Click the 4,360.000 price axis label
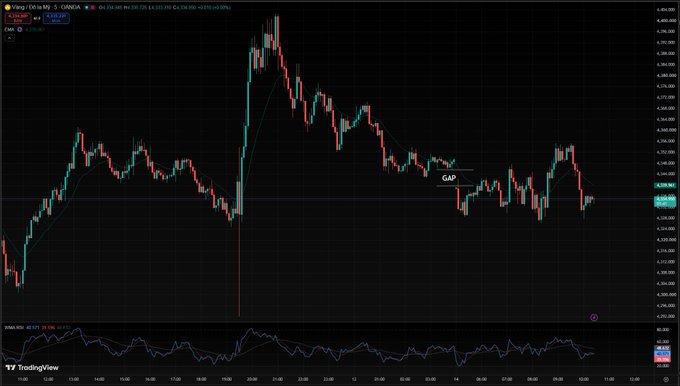 [666, 130]
